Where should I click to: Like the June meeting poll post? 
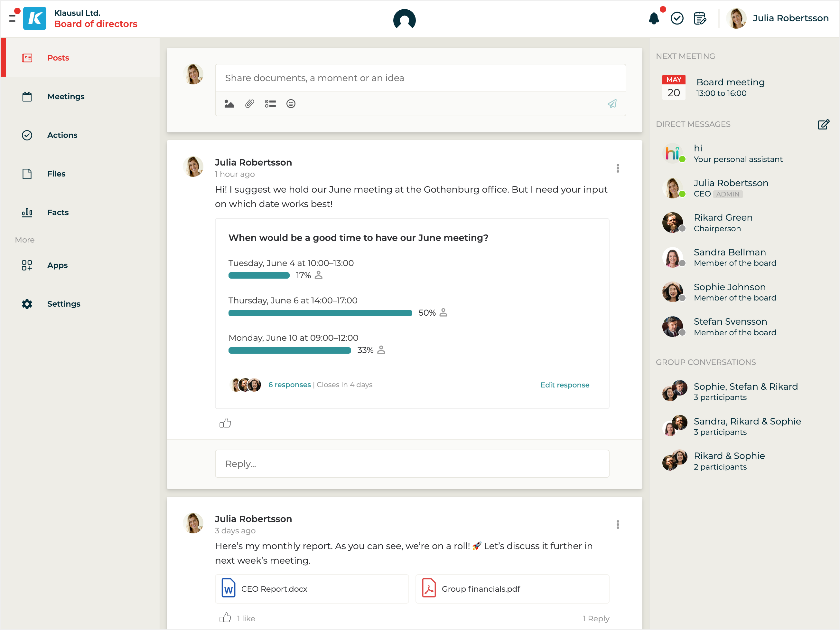coord(225,423)
